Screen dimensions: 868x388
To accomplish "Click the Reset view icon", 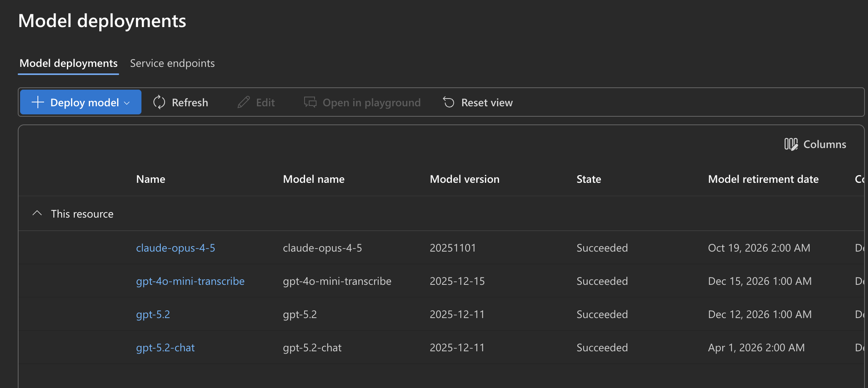I will point(448,102).
